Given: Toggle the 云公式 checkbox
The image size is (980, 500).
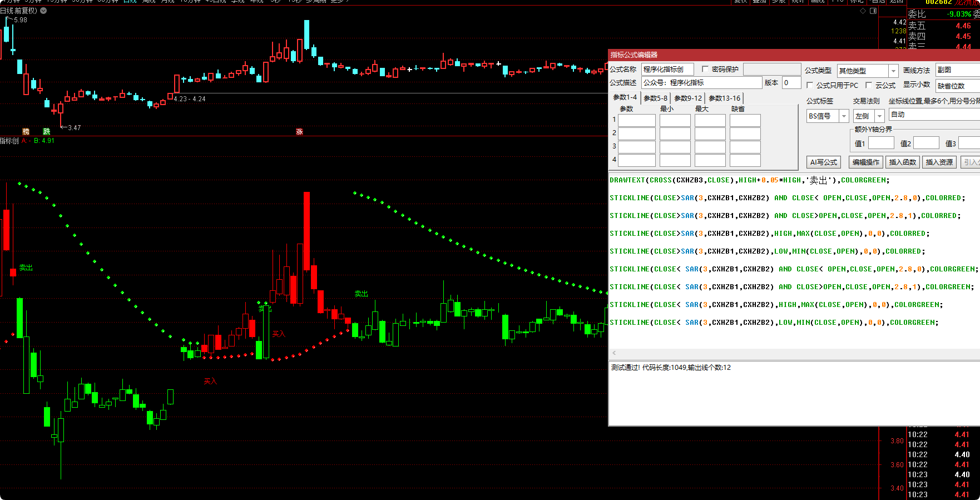Looking at the screenshot, I should 869,85.
